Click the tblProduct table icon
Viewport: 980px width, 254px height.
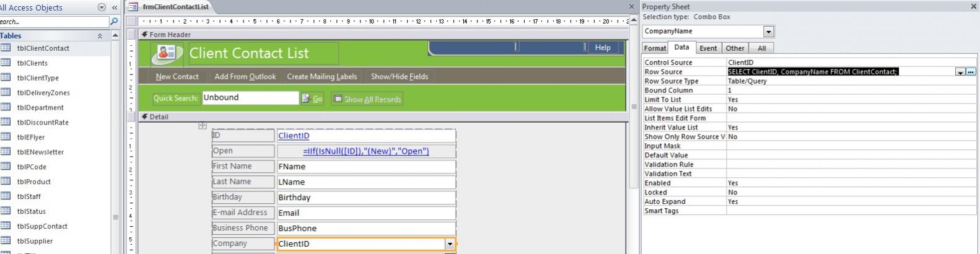click(x=6, y=182)
